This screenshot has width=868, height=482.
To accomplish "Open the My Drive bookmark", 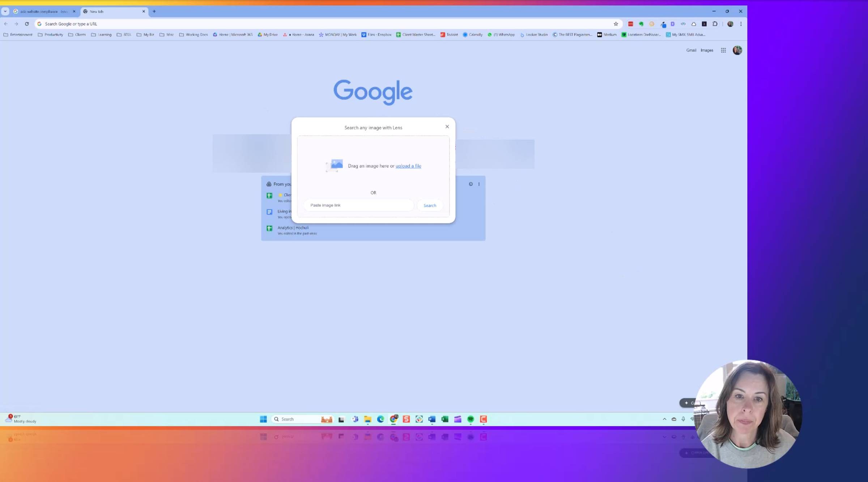I will click(268, 35).
